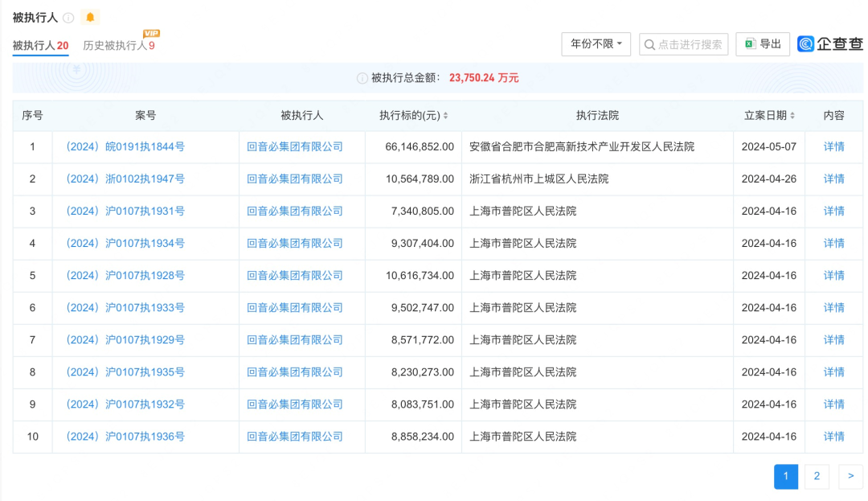Screen dimensions: 868x501
Task: Open the 年份不限 year dropdown
Action: (x=596, y=44)
